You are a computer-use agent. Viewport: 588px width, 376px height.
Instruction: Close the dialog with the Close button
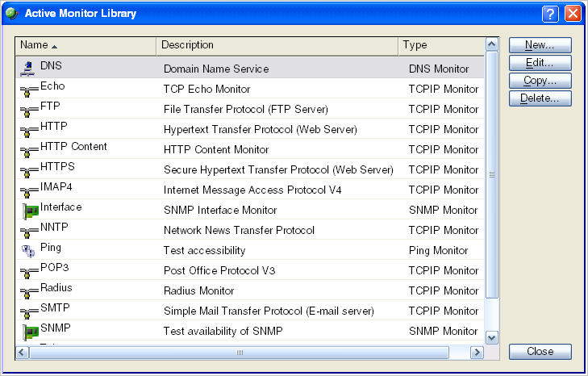tap(540, 352)
